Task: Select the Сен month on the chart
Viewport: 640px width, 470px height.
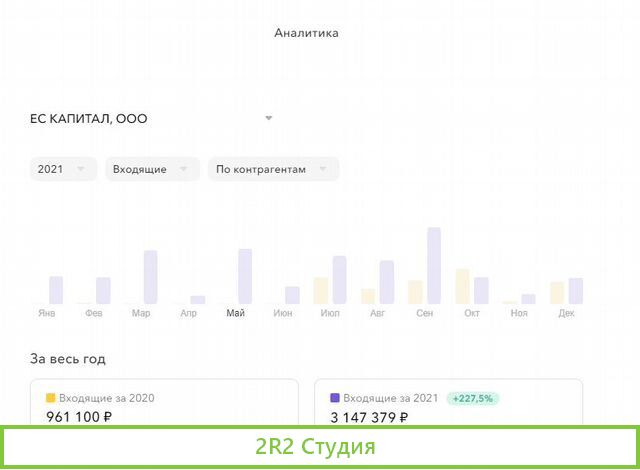Action: pyautogui.click(x=425, y=313)
